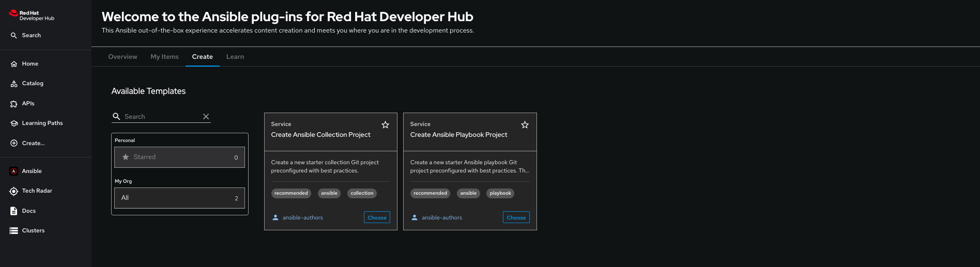Select the All filter under My Org
980x267 pixels.
pyautogui.click(x=179, y=198)
